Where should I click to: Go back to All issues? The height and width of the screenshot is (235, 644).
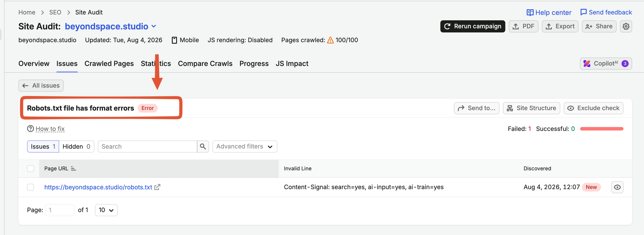click(41, 86)
